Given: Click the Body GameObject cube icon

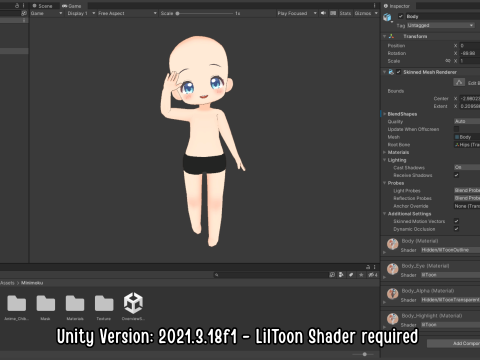Looking at the screenshot, I should tap(387, 17).
